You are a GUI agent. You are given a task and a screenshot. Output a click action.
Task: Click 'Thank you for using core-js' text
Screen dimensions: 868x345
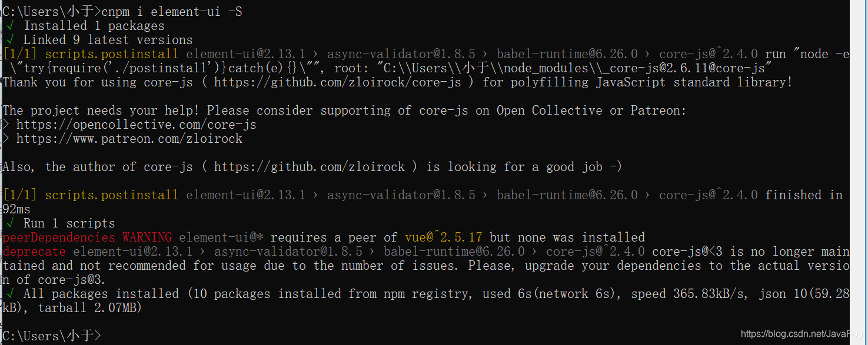coord(98,82)
